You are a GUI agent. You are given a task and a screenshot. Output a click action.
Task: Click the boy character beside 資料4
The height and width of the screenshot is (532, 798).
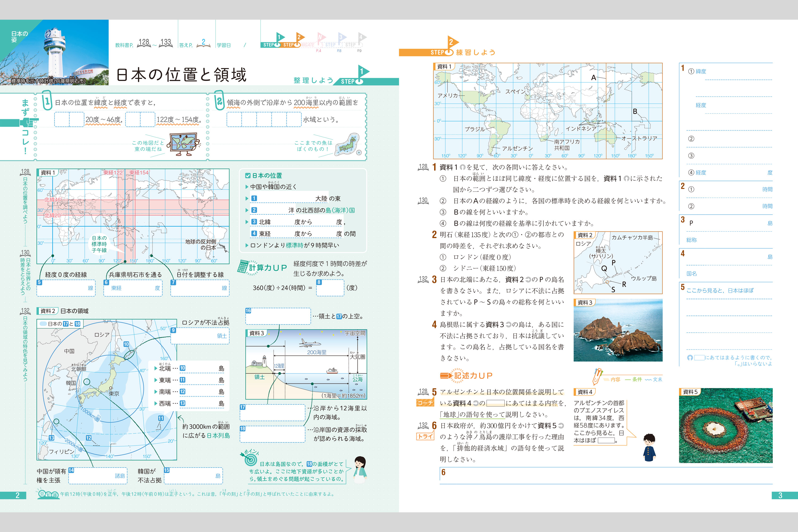point(649,447)
